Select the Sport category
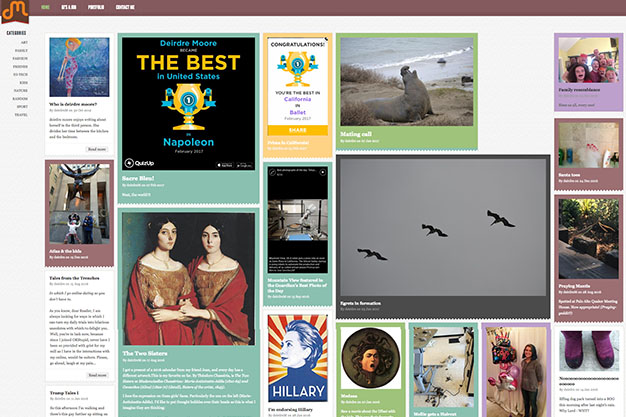 pos(22,107)
